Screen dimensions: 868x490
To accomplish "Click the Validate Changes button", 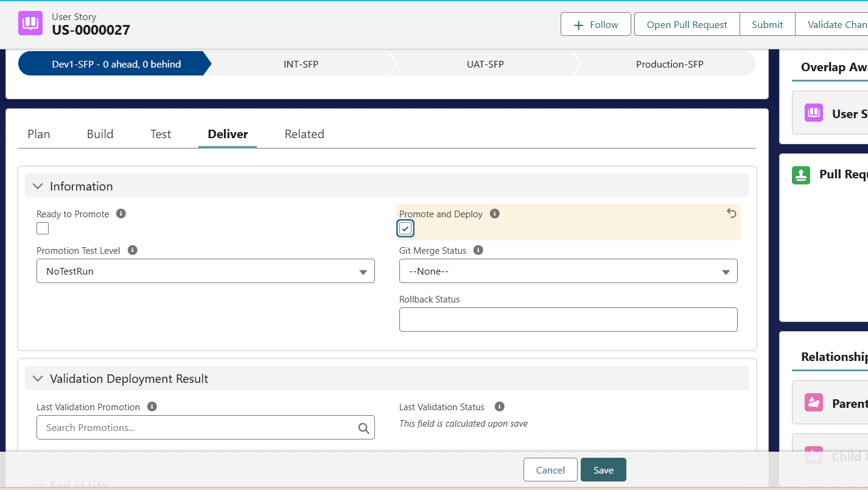I will [x=832, y=24].
